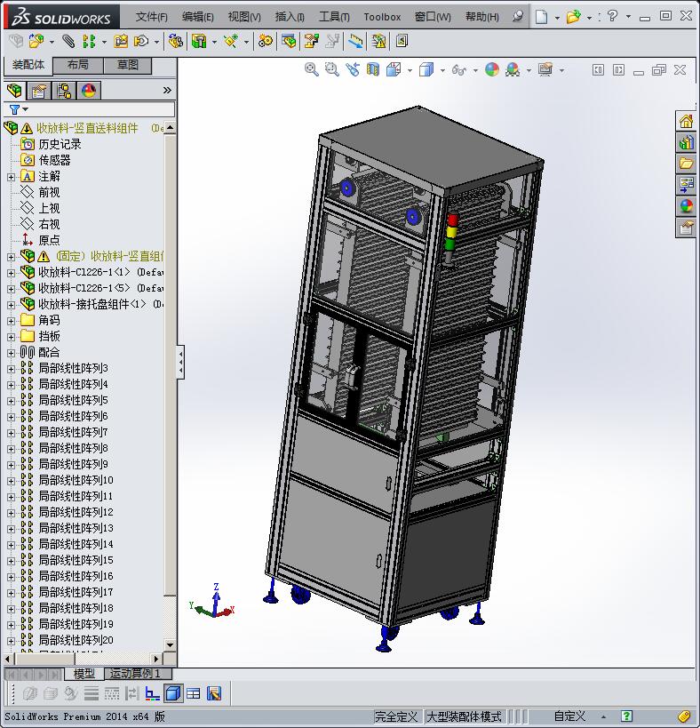
Task: Open FeatureManager design tree tab icon
Action: click(14, 90)
